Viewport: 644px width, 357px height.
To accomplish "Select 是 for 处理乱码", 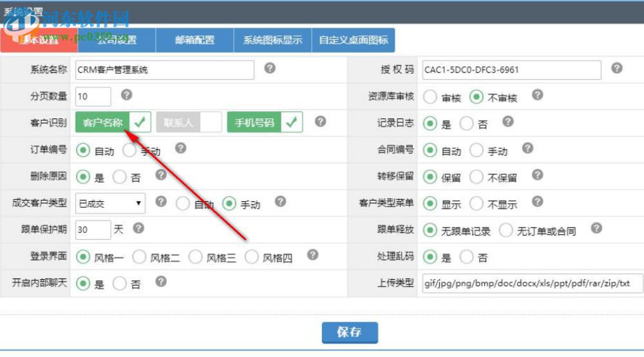I will click(430, 257).
